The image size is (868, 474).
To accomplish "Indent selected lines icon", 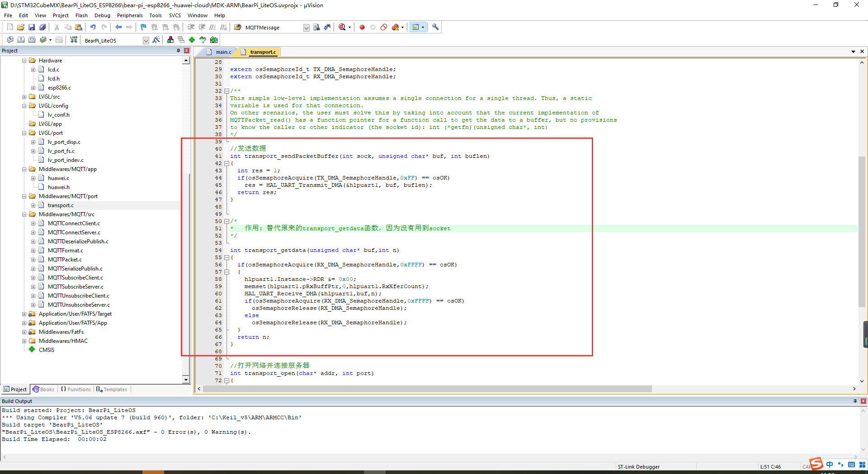I will [x=191, y=27].
